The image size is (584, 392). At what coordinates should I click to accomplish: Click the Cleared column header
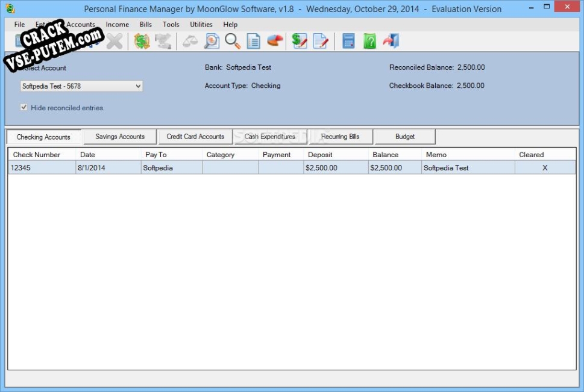[x=545, y=155]
